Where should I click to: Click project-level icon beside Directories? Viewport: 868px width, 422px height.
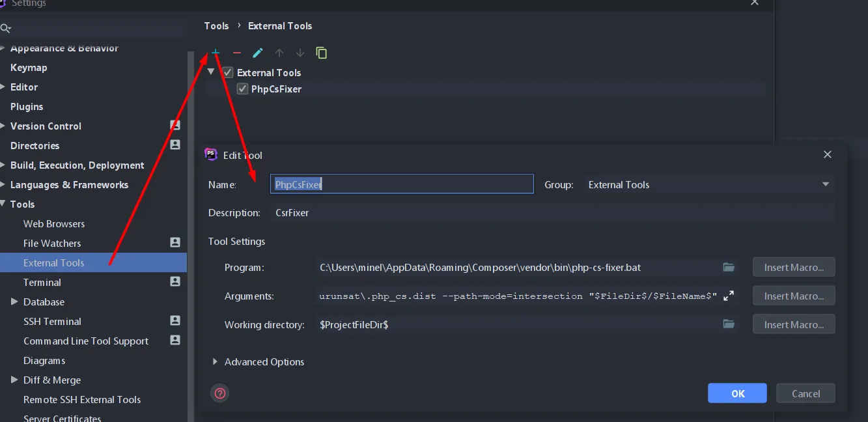click(175, 145)
